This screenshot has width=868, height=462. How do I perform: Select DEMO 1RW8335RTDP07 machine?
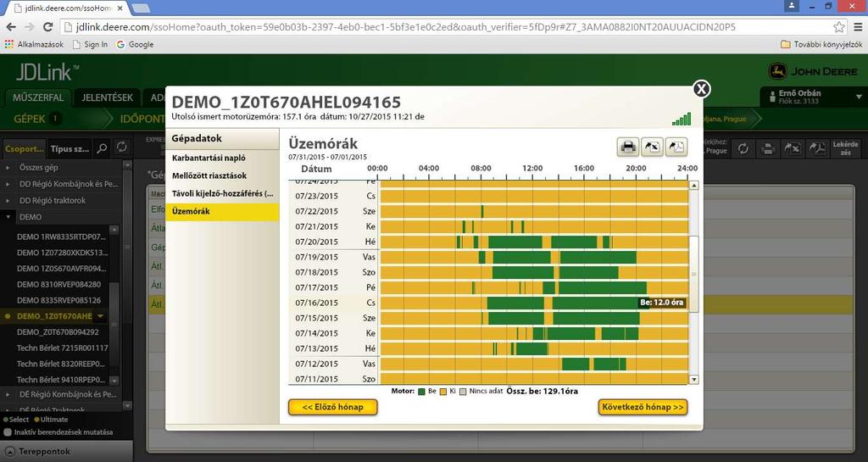[x=61, y=237]
